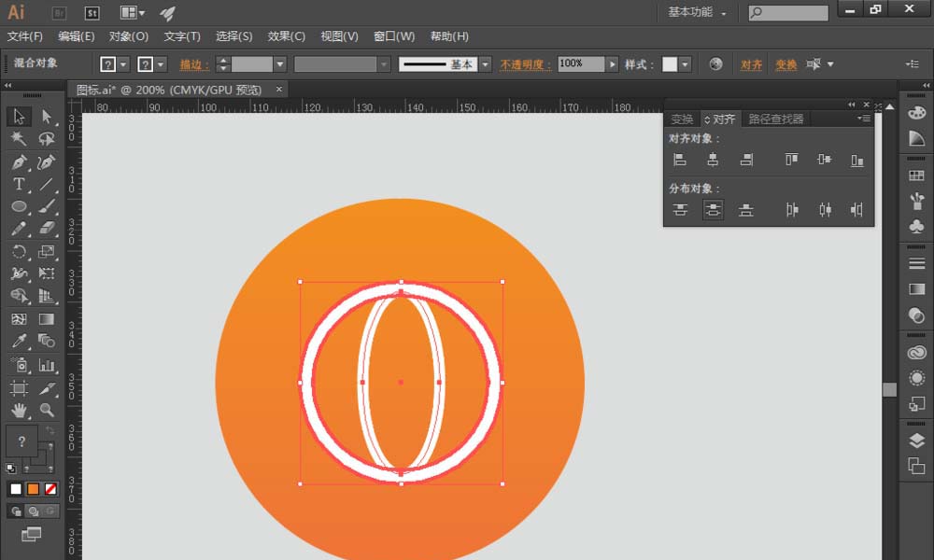Click vertical distribute bottom icon
This screenshot has height=560, width=934.
(745, 209)
